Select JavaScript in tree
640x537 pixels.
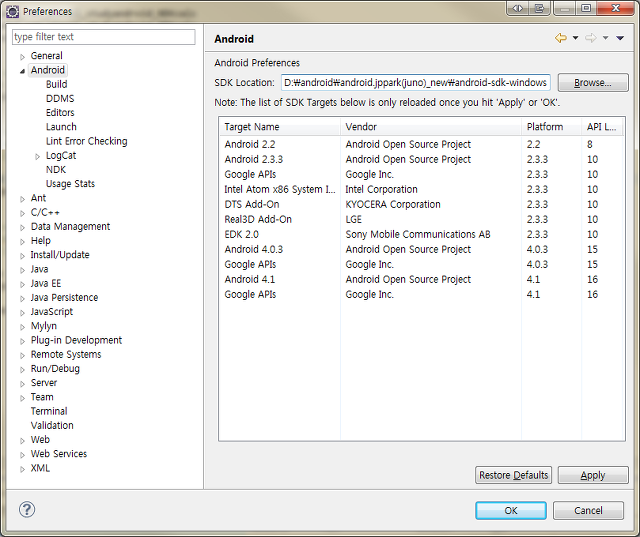[51, 311]
